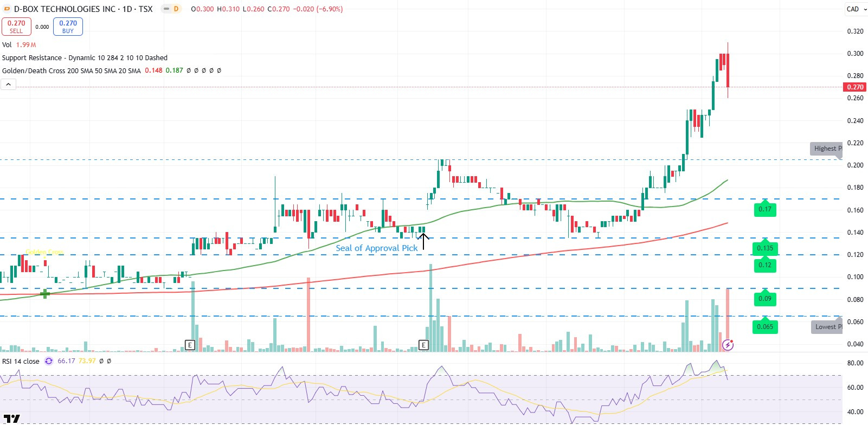This screenshot has width=868, height=425.
Task: Click the green 0.09 support level label
Action: 765,299
